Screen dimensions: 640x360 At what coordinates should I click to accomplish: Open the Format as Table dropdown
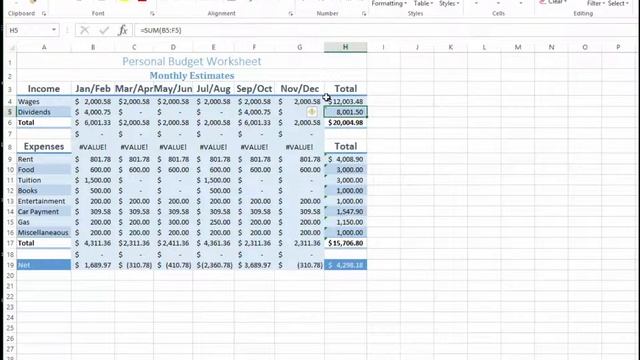423,4
